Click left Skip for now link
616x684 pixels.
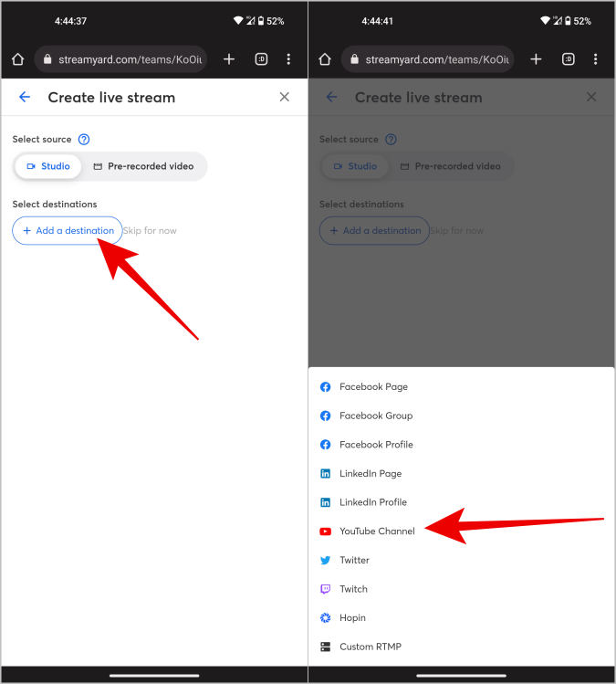(150, 231)
